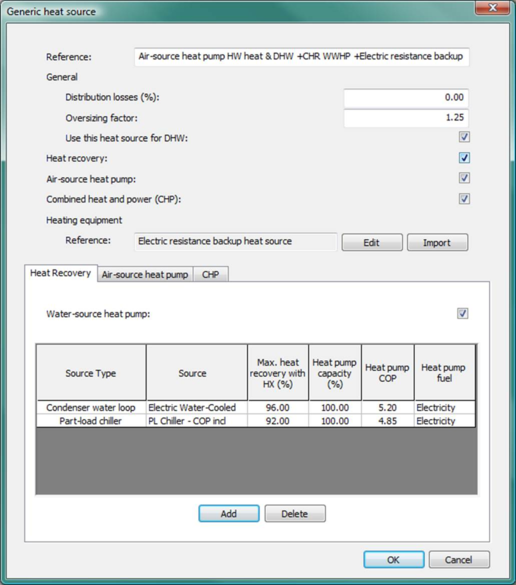Delete the selected heat recovery row
The image size is (516, 585).
coord(295,514)
